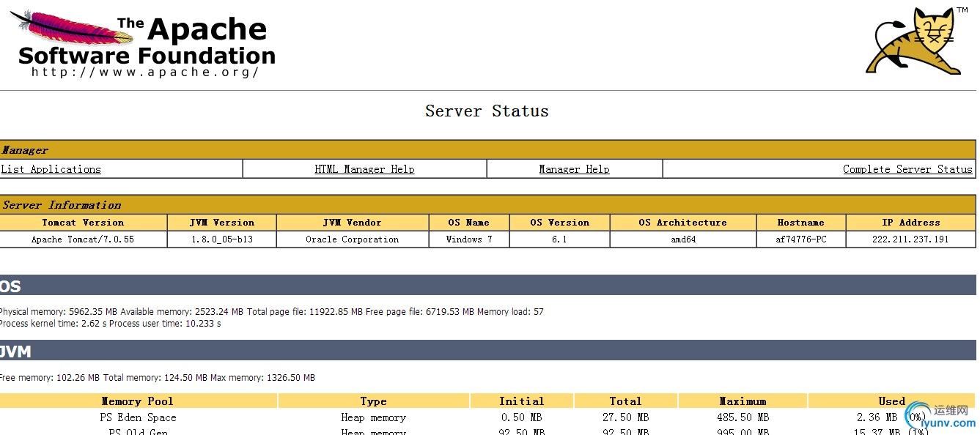Click the Manager section header
Image resolution: width=980 pixels, height=435 pixels.
487,150
